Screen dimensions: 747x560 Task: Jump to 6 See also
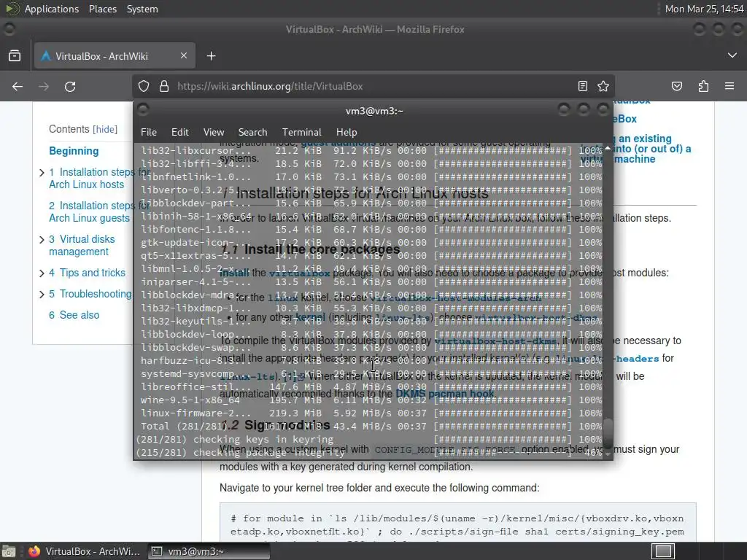(74, 315)
